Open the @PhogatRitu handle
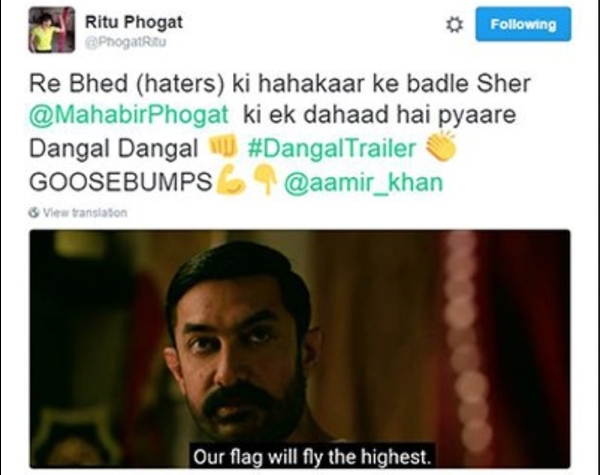 point(126,42)
